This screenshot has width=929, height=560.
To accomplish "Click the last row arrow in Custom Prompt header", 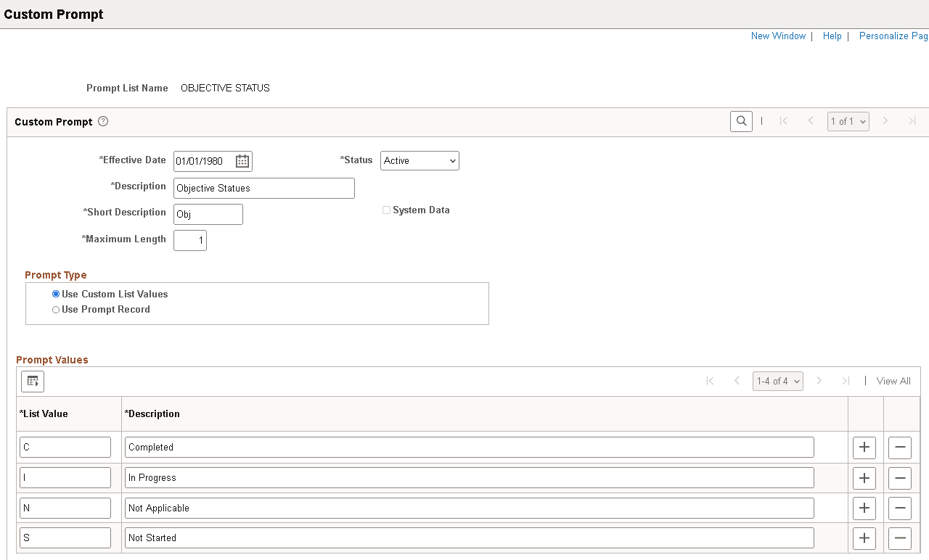I will 912,120.
